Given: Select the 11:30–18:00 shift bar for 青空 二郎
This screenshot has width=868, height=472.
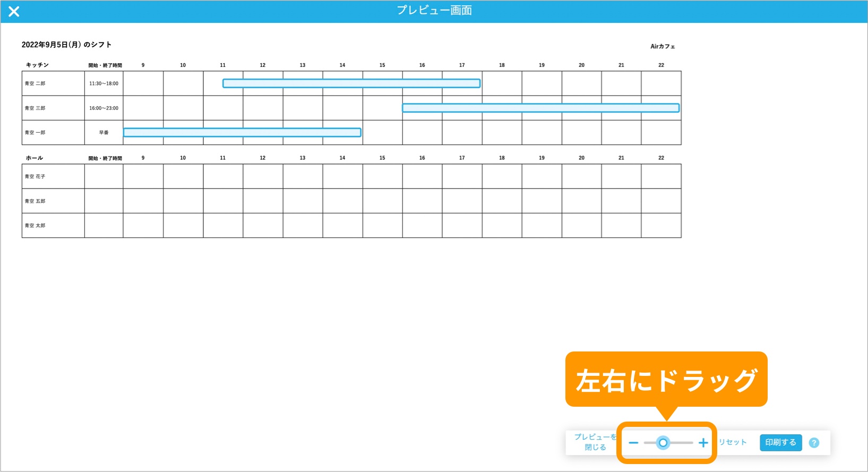Looking at the screenshot, I should coord(351,83).
